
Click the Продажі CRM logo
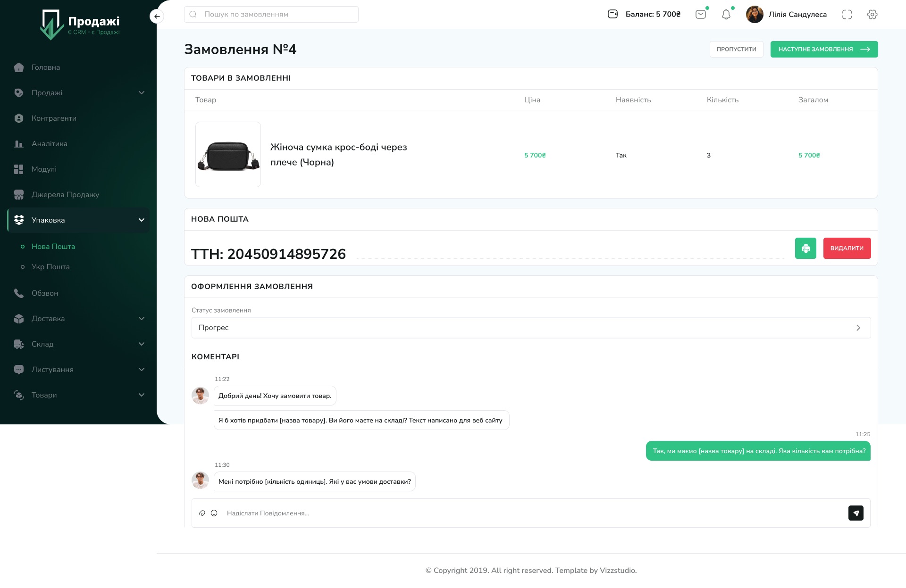80,25
